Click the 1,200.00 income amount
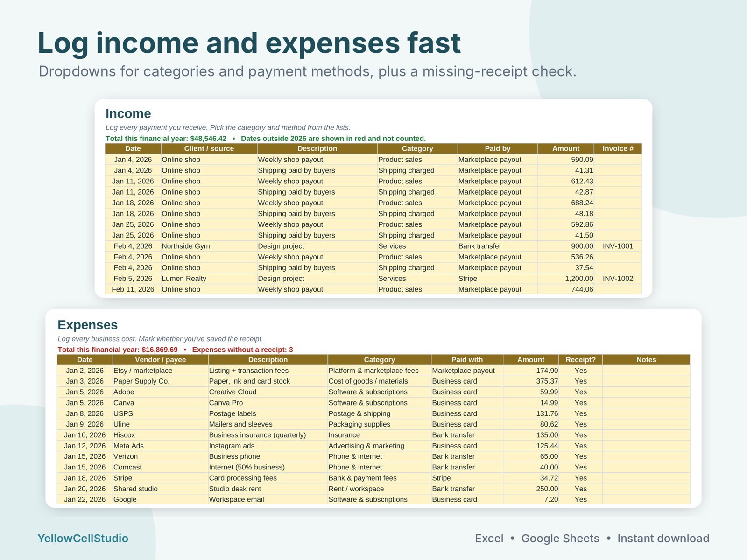This screenshot has width=747, height=560. click(x=566, y=279)
